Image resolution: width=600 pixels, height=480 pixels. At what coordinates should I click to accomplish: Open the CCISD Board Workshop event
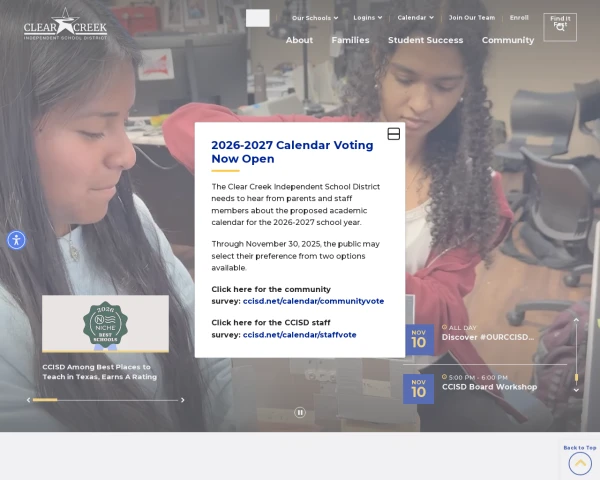coord(489,387)
